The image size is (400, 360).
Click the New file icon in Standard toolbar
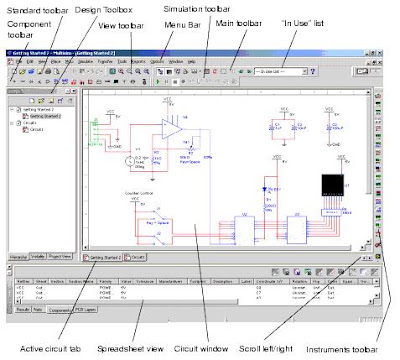pos(14,71)
